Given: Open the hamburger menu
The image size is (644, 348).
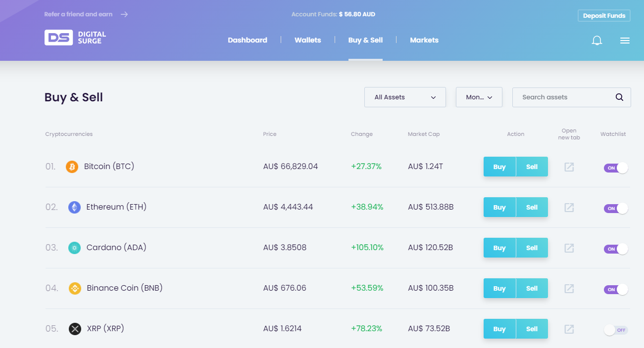Looking at the screenshot, I should pos(625,41).
